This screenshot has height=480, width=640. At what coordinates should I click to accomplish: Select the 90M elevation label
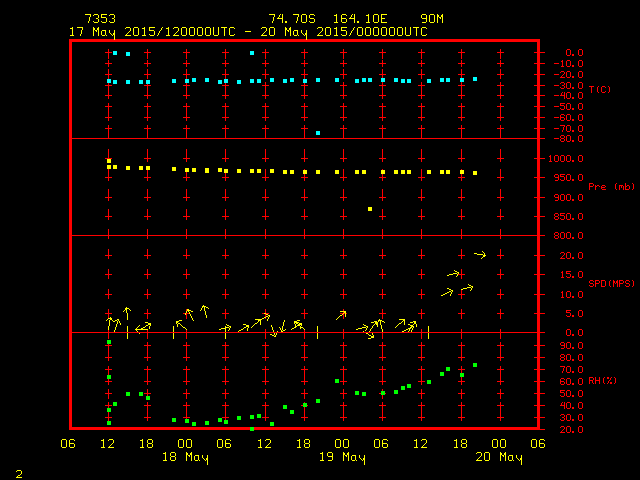pyautogui.click(x=433, y=19)
